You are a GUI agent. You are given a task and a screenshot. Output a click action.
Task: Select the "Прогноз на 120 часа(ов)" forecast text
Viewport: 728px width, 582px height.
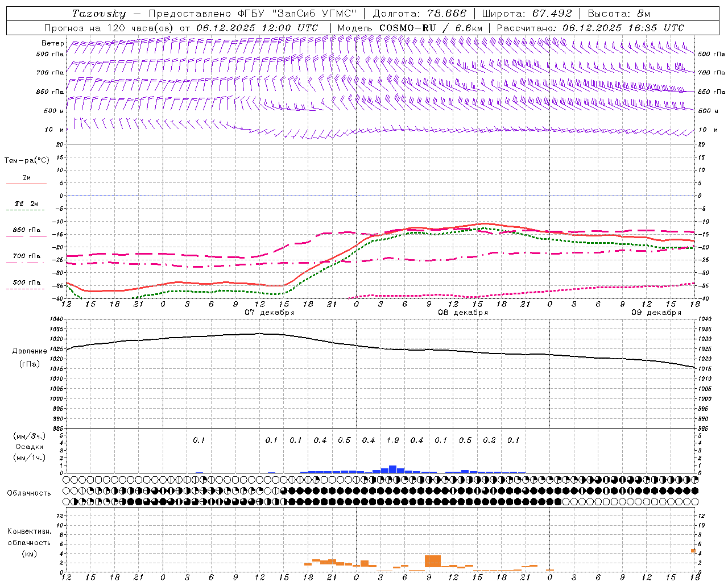pyautogui.click(x=110, y=28)
